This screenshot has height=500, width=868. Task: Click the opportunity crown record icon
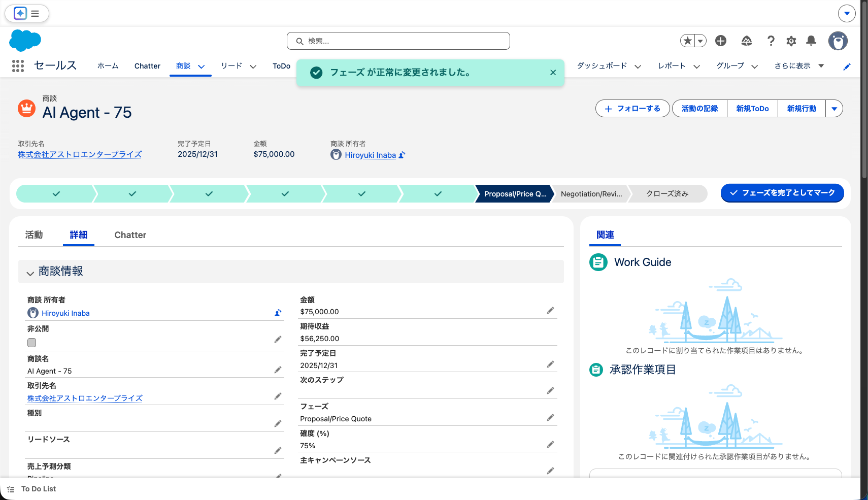click(x=27, y=108)
